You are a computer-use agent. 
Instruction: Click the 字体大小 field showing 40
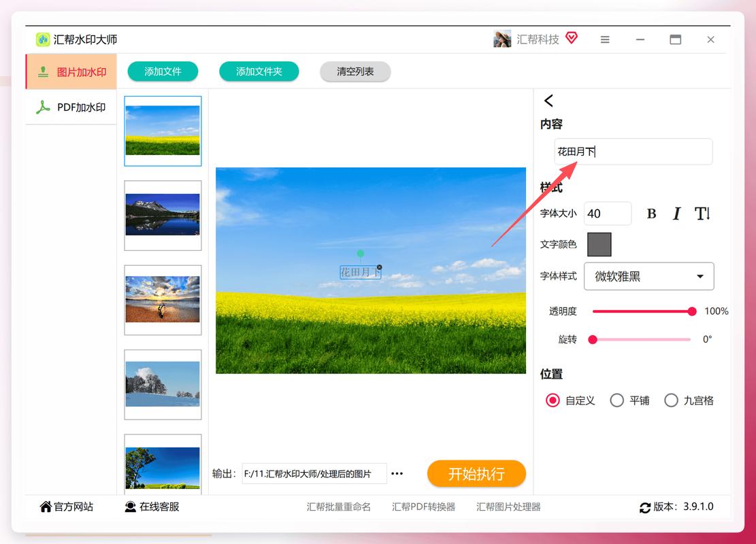tap(608, 214)
